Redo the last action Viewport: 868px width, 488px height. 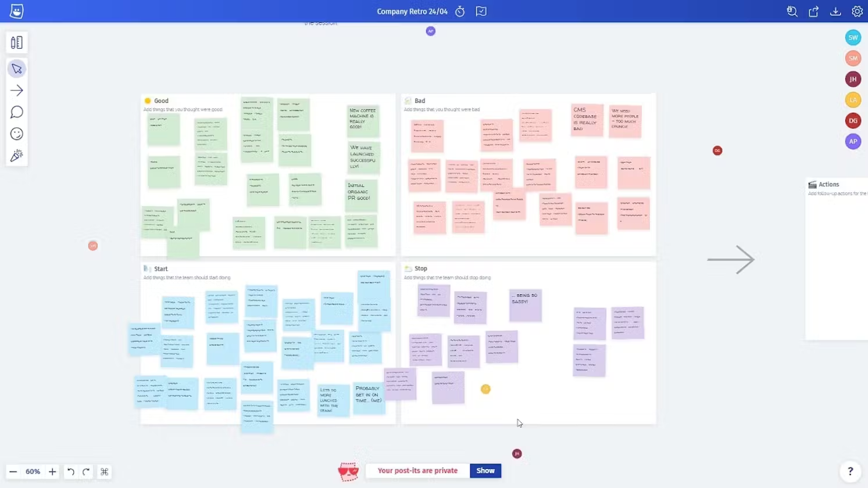click(x=86, y=472)
